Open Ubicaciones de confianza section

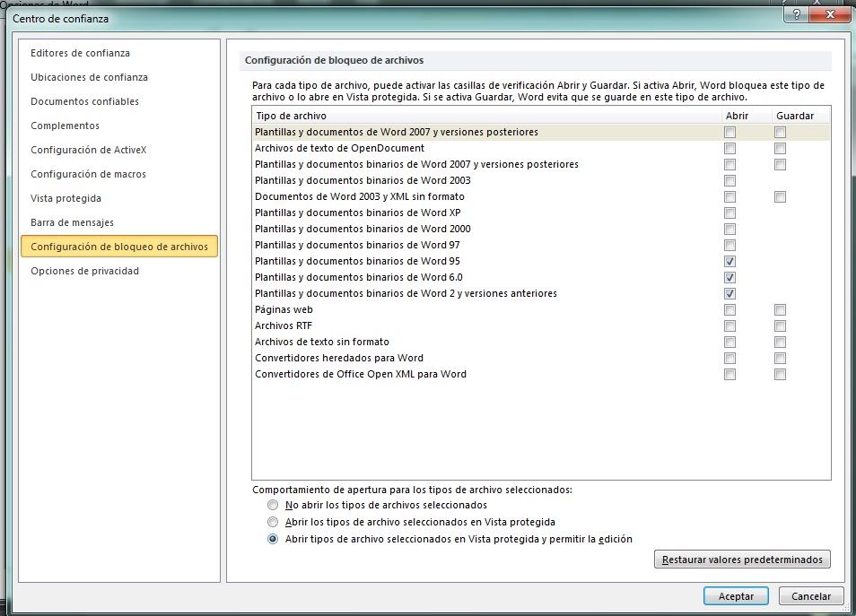(x=89, y=77)
